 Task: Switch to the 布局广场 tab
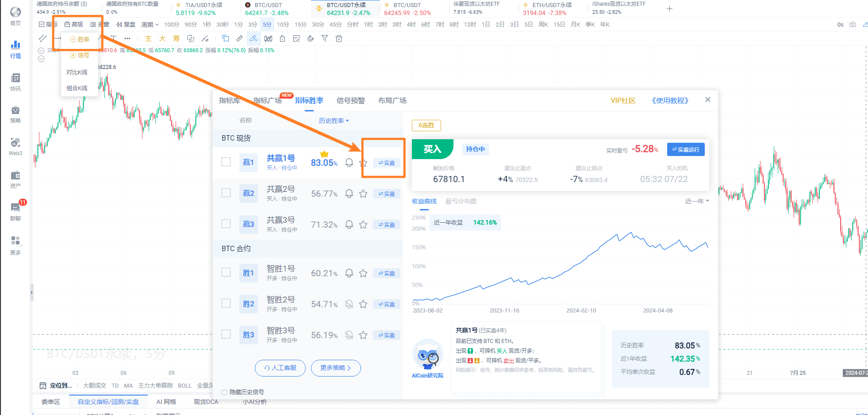[392, 101]
